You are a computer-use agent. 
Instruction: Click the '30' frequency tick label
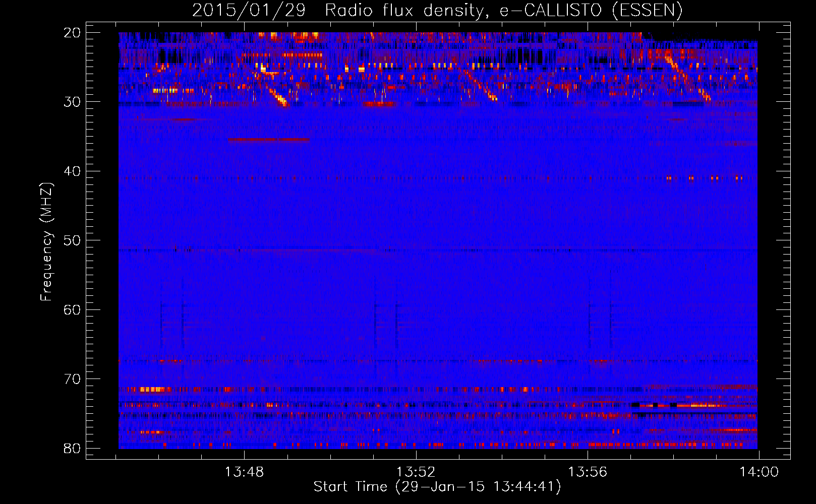[72, 102]
